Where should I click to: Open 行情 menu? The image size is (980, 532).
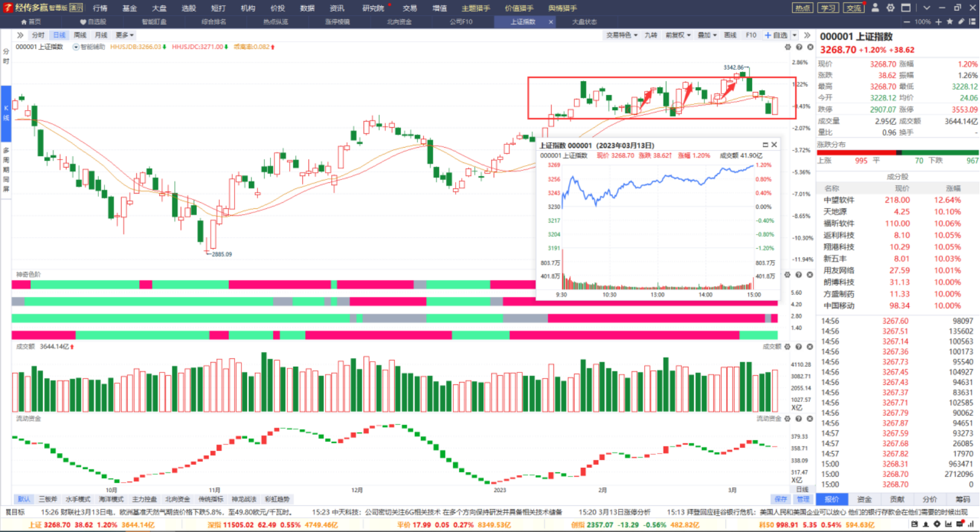click(100, 8)
